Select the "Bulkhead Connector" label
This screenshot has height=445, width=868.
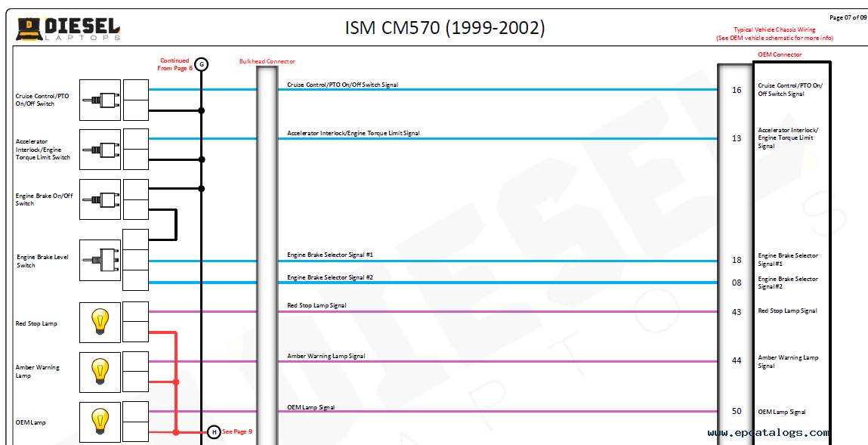[267, 61]
